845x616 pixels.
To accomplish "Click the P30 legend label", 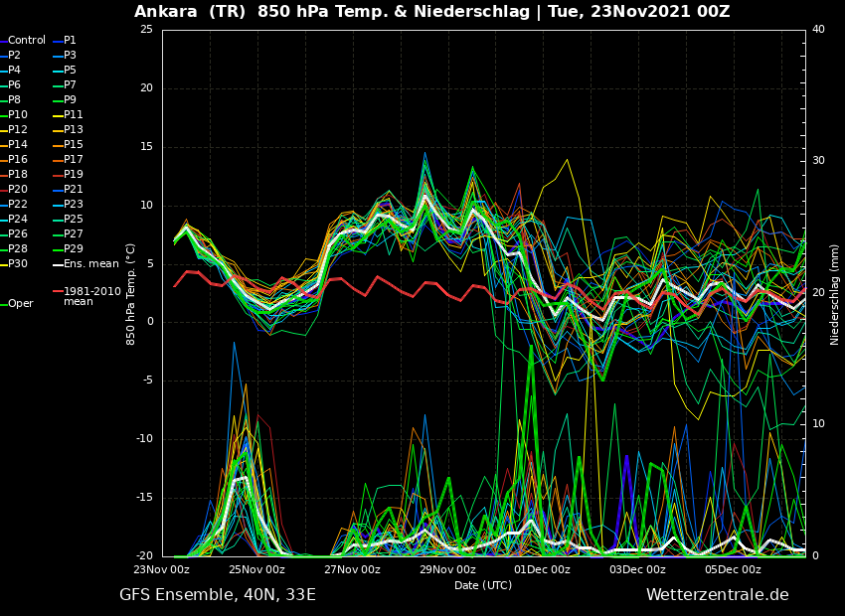I will 17,264.
